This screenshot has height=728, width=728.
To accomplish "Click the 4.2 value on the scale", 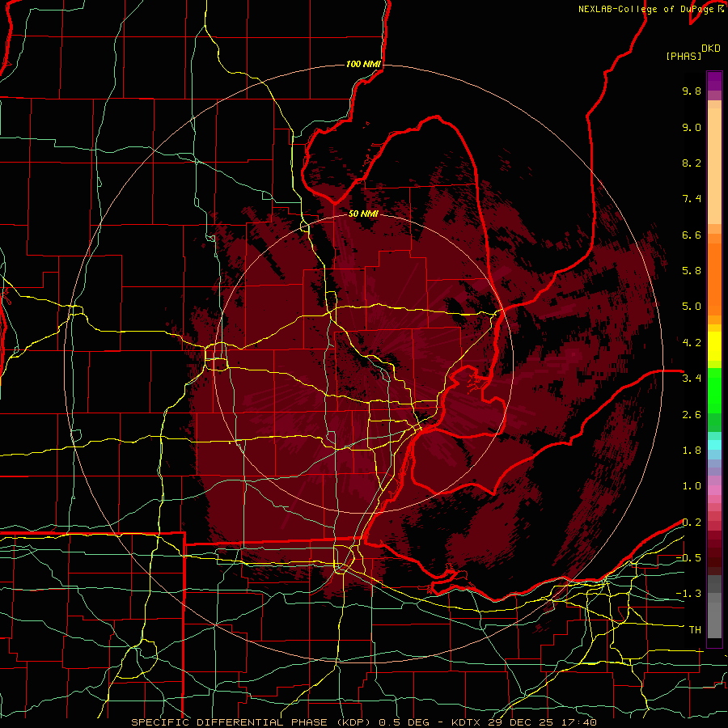I will click(x=692, y=343).
